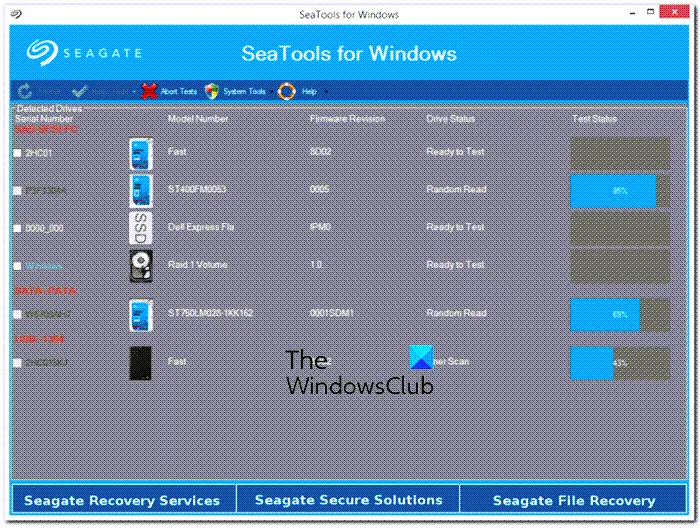Expand the System Tools dropdown arrow

[271, 91]
